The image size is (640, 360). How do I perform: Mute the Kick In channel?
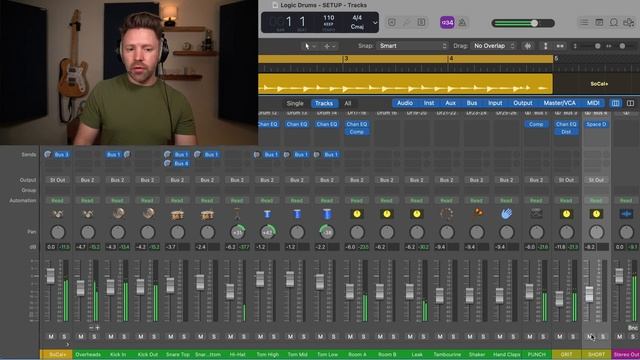(x=111, y=336)
